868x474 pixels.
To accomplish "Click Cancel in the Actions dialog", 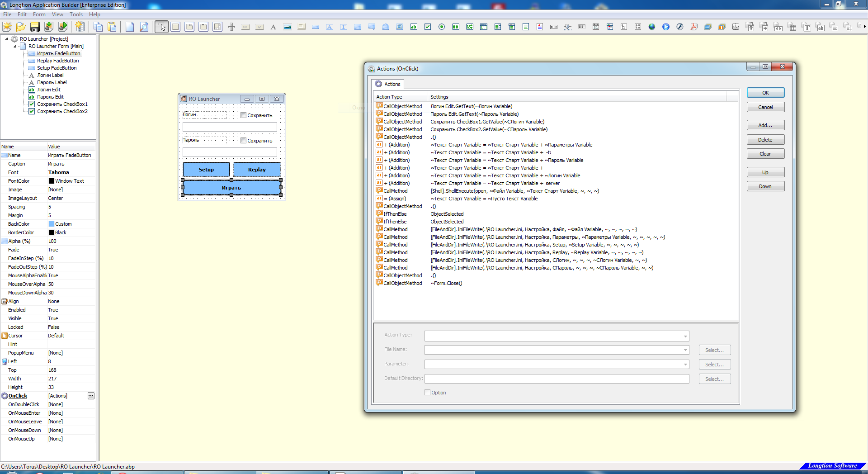I will coord(765,107).
